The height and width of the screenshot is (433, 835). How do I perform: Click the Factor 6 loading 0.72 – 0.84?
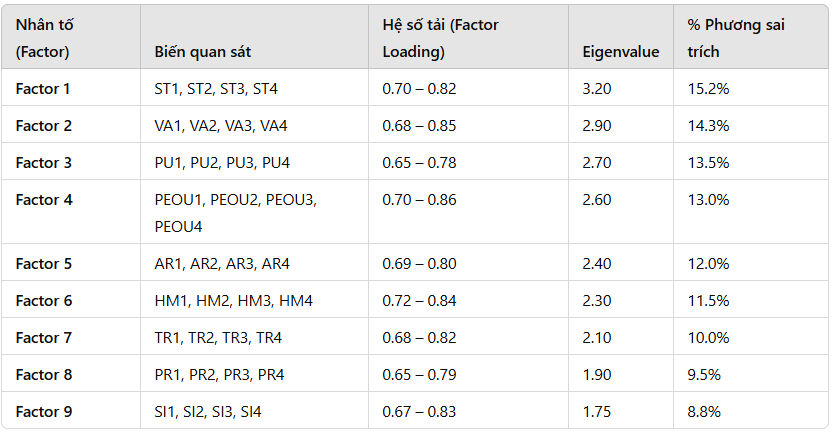419,301
